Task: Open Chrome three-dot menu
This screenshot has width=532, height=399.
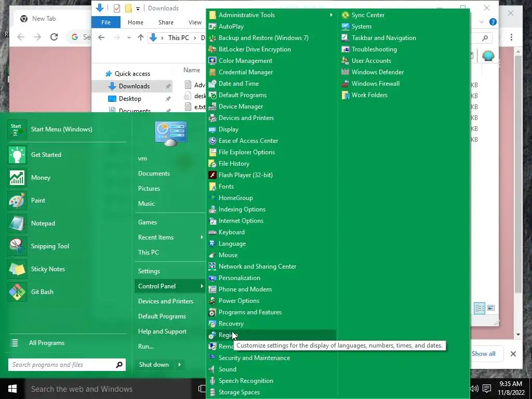Action: click(x=512, y=37)
